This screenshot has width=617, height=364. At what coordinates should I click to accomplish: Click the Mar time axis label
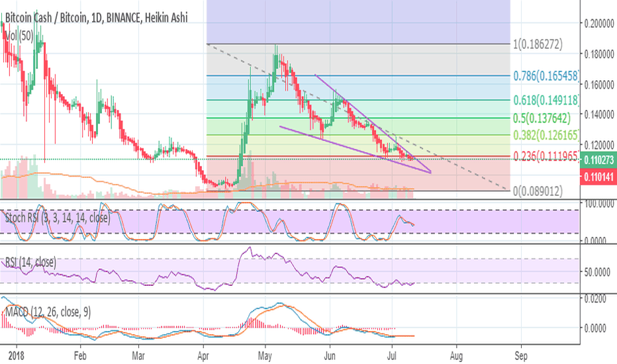[138, 356]
